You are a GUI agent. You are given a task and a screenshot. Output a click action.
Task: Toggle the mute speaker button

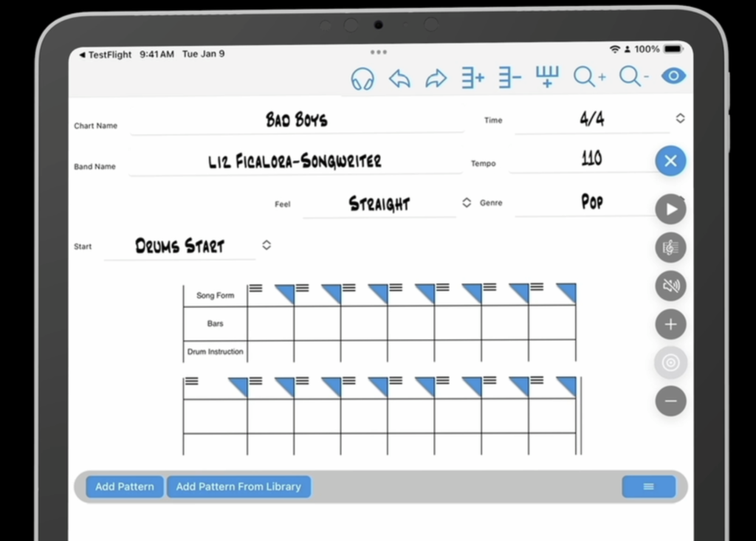tap(670, 286)
